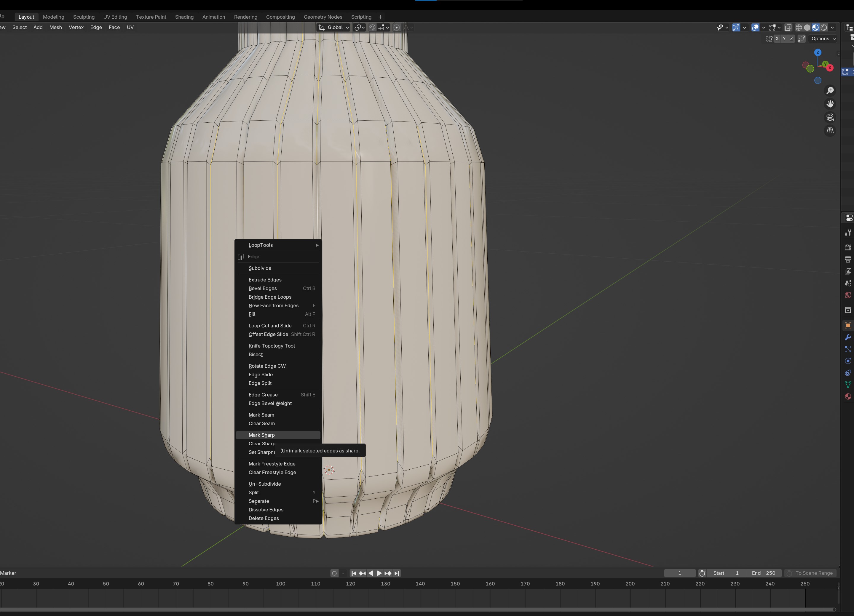The width and height of the screenshot is (854, 616).
Task: Select Dissolve Edges menu entry
Action: [278, 510]
